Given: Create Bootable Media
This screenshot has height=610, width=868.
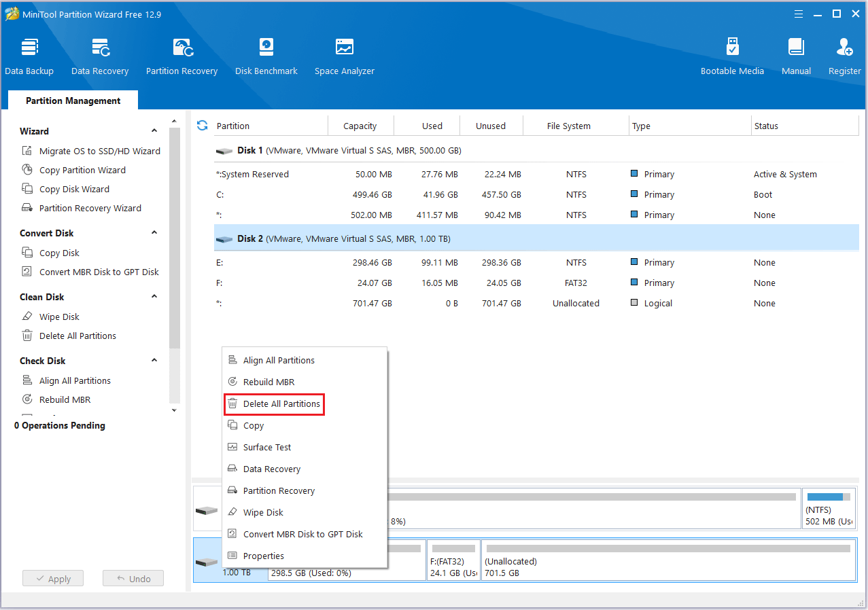Looking at the screenshot, I should 732,56.
